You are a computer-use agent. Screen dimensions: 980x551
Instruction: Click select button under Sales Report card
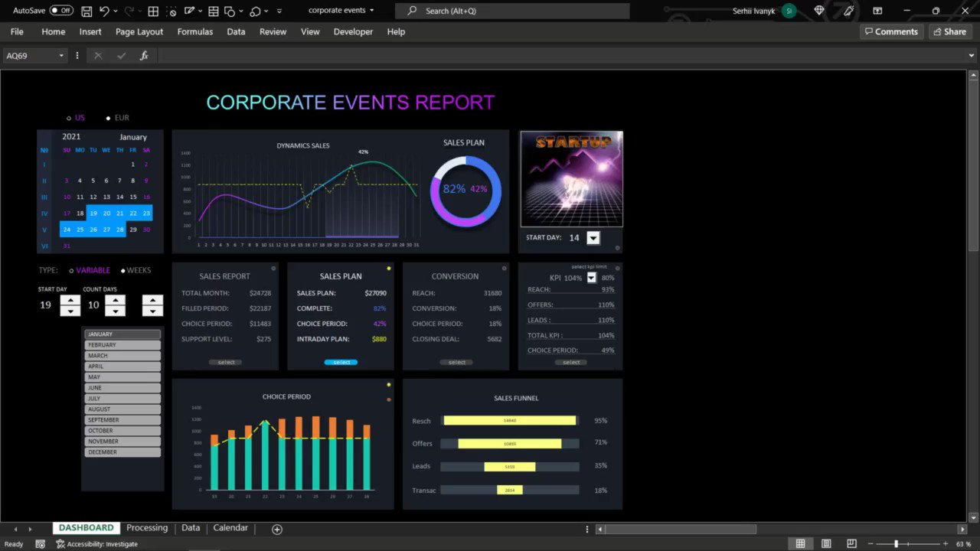pyautogui.click(x=226, y=362)
